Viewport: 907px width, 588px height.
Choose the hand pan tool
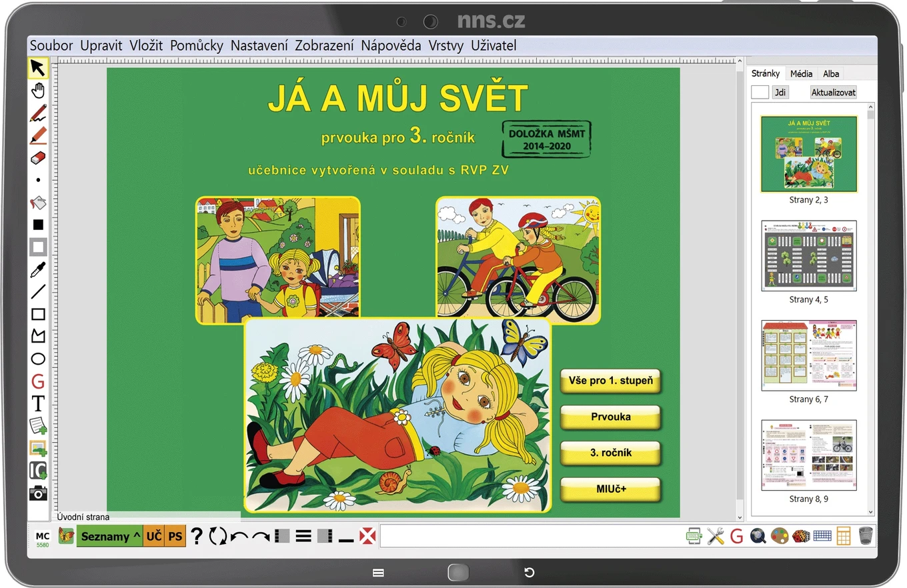click(38, 91)
